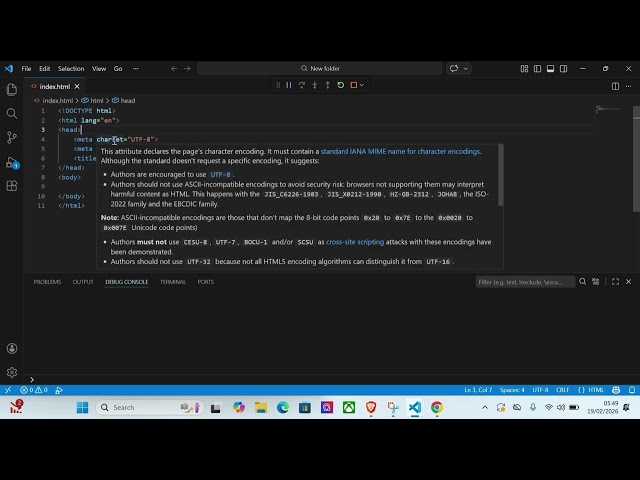Open the Copilot chat icon in title bar

coord(454,69)
